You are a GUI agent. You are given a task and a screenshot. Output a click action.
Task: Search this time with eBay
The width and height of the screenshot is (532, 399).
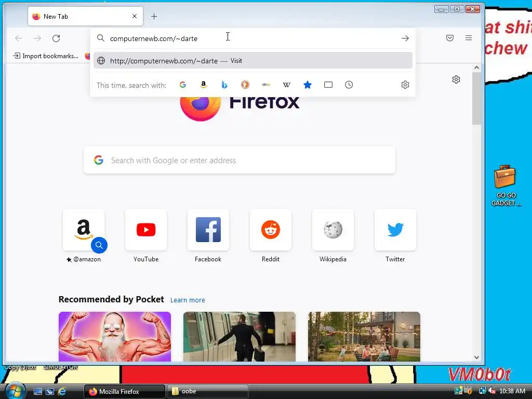tap(266, 85)
